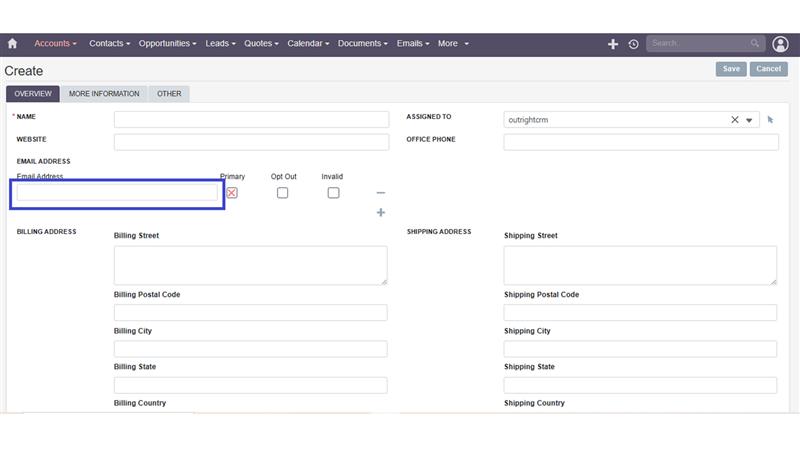Screen dimensions: 800x450
Task: Open the quick create plus icon
Action: click(x=613, y=44)
